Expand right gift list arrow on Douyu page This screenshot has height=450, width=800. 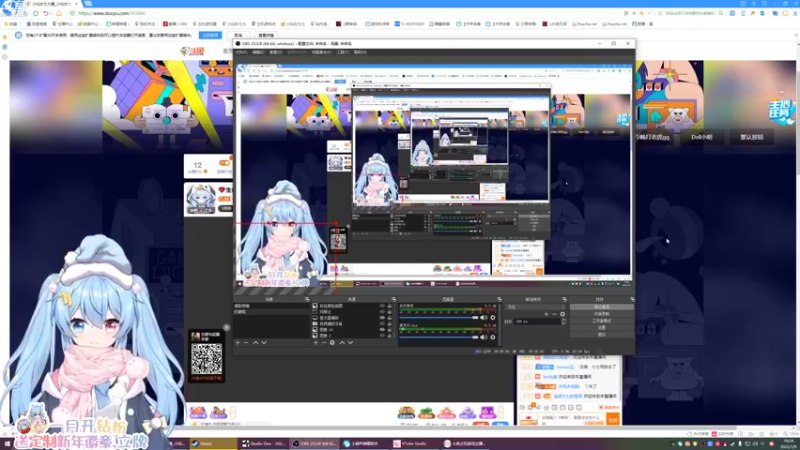click(x=501, y=412)
